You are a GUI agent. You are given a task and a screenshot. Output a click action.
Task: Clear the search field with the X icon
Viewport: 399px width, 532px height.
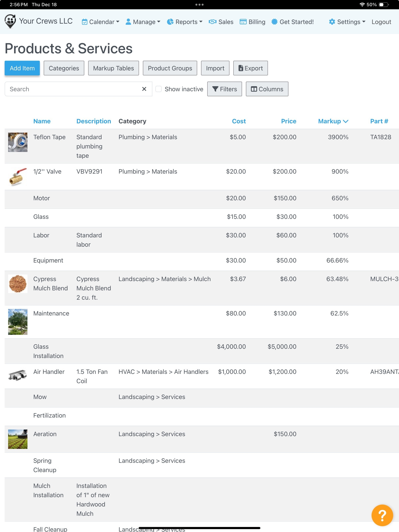pyautogui.click(x=144, y=89)
